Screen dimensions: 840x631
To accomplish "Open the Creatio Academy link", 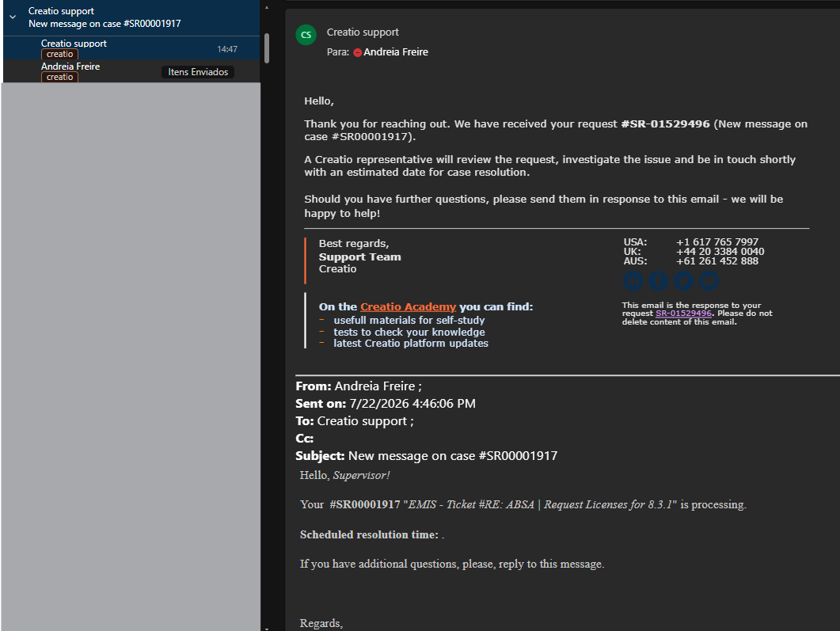I will [x=408, y=307].
